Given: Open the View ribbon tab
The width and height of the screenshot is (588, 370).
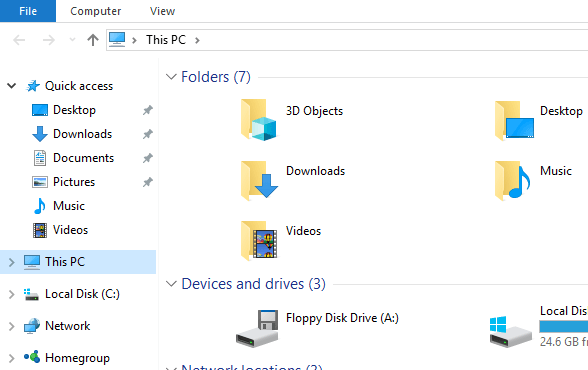Looking at the screenshot, I should (162, 11).
